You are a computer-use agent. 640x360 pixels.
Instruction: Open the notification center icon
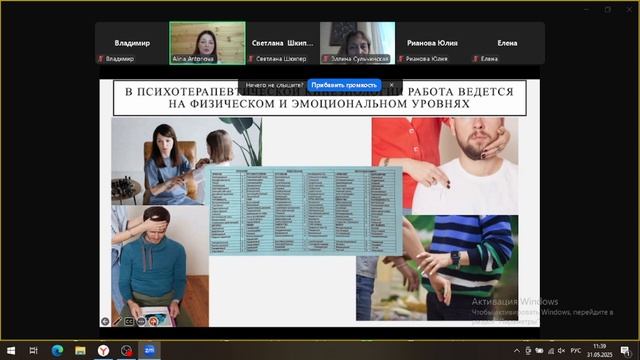626,351
